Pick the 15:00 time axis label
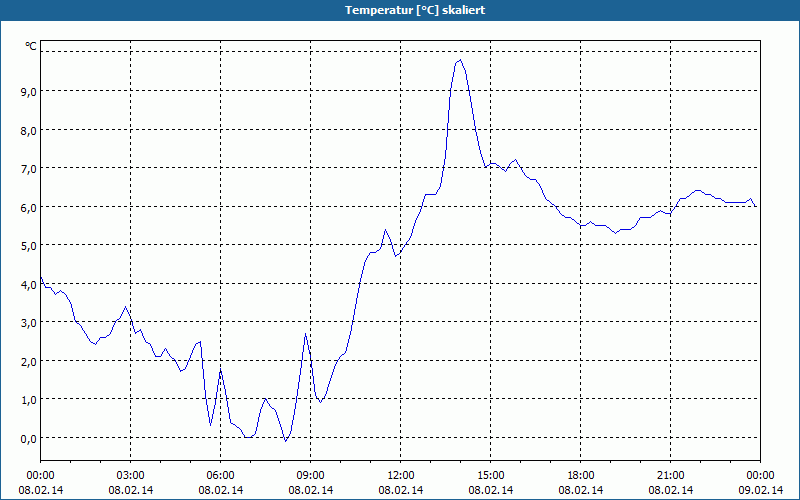Image resolution: width=800 pixels, height=500 pixels. (490, 476)
